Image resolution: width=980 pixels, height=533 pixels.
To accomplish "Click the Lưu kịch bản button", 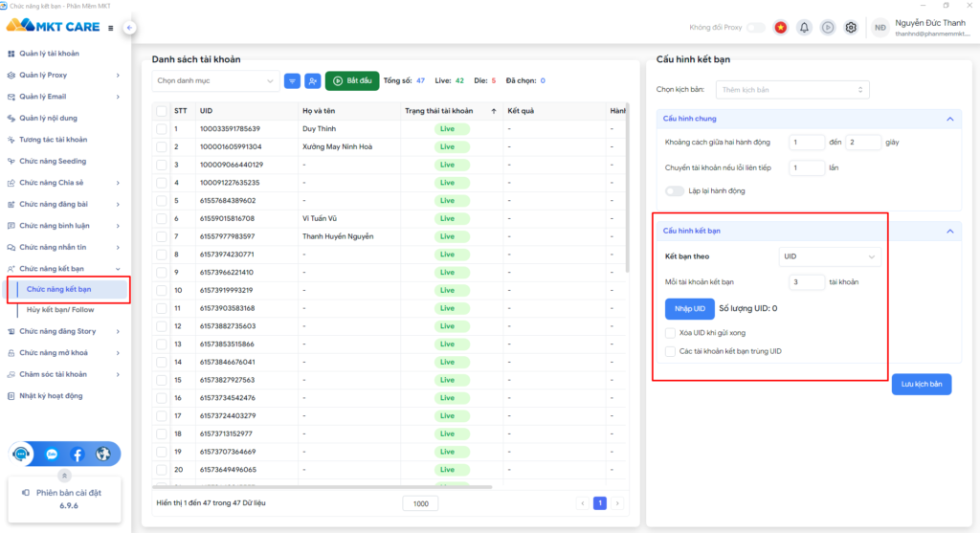I will tap(922, 384).
